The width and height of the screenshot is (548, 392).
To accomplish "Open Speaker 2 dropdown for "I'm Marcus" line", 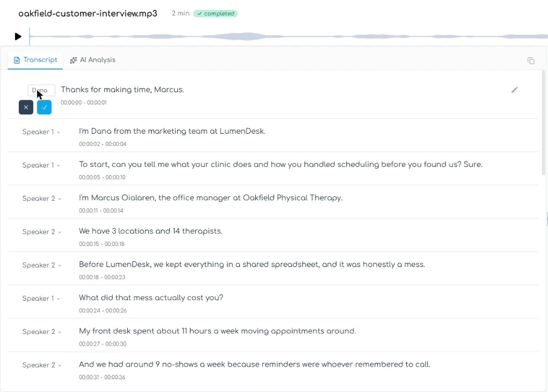I will point(42,198).
